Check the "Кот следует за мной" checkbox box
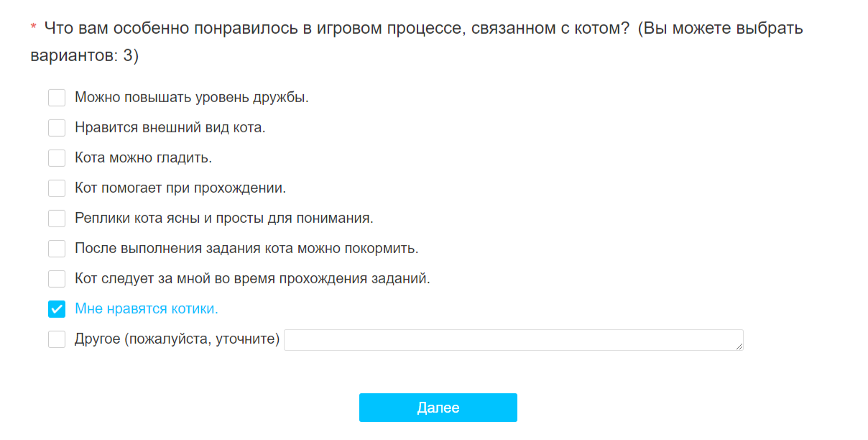 [57, 279]
